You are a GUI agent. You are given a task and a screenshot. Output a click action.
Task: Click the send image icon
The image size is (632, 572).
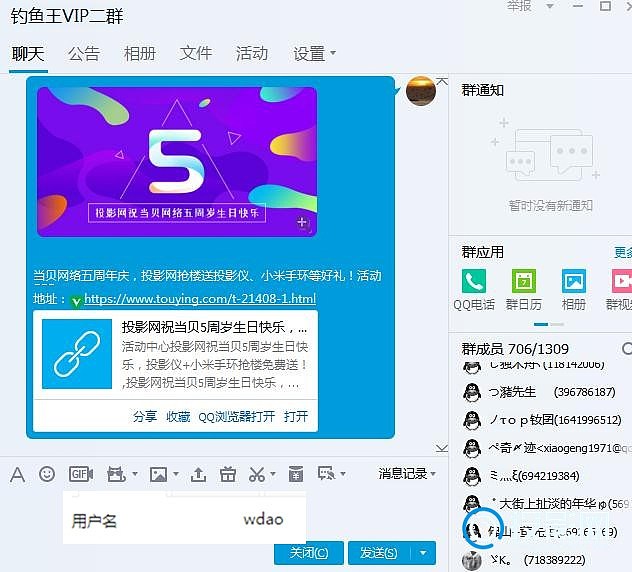pyautogui.click(x=158, y=474)
